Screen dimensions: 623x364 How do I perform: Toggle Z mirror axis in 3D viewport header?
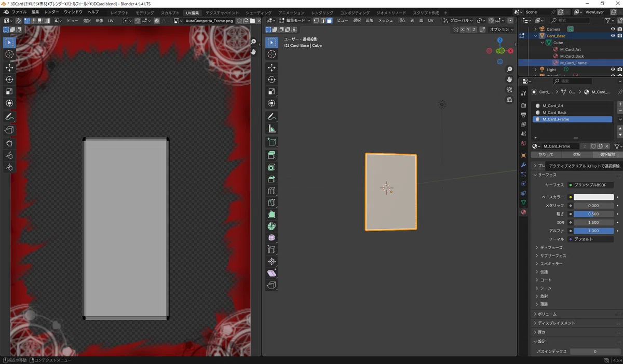click(473, 30)
